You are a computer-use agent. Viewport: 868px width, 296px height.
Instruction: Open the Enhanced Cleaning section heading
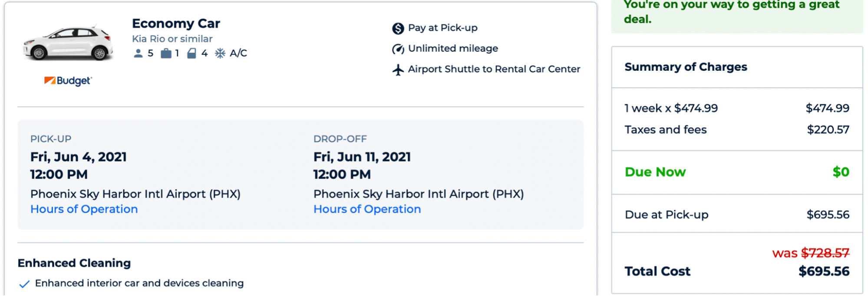click(x=74, y=263)
